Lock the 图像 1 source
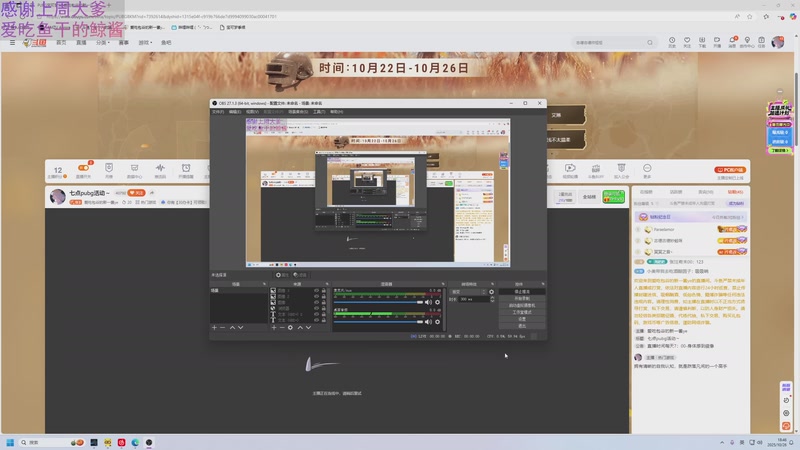This screenshot has width=800, height=450. (323, 290)
